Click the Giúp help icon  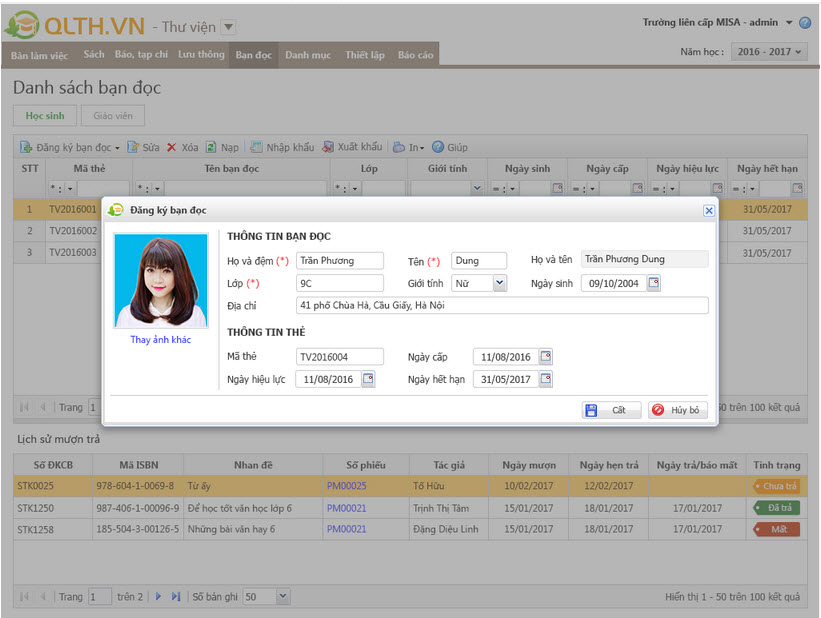point(438,147)
